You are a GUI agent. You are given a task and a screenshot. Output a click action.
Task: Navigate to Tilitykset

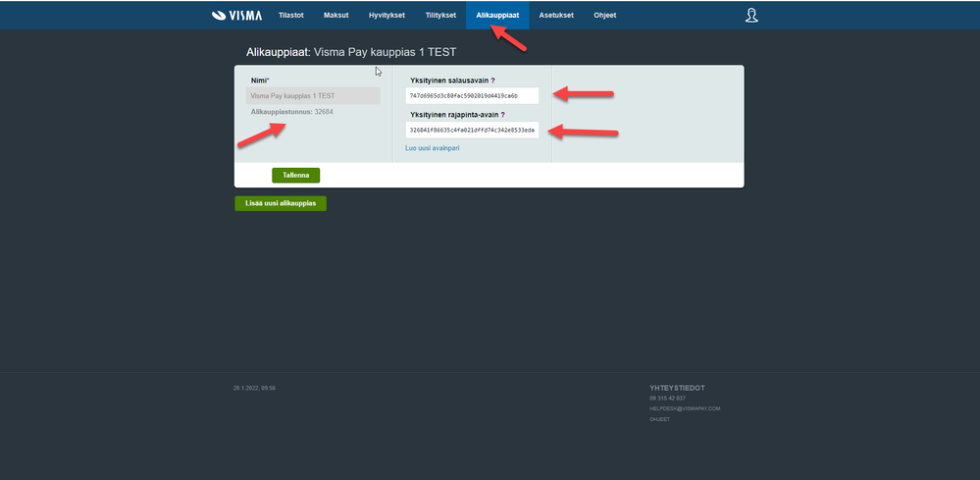tap(440, 15)
